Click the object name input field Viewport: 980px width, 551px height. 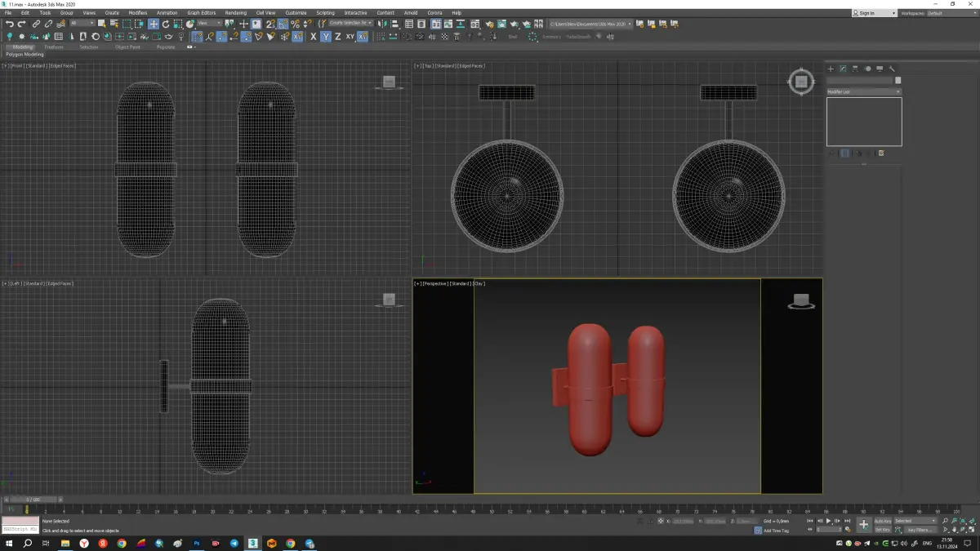tap(859, 80)
